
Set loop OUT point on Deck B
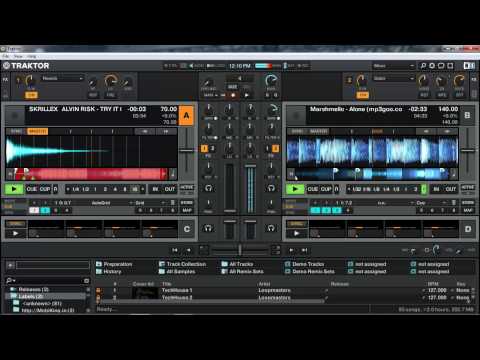coord(451,189)
